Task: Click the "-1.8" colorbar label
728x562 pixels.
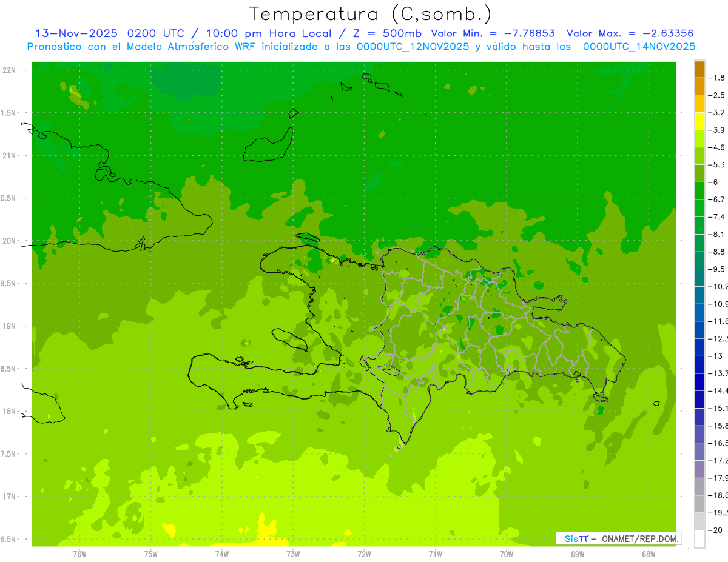Action: [x=716, y=78]
